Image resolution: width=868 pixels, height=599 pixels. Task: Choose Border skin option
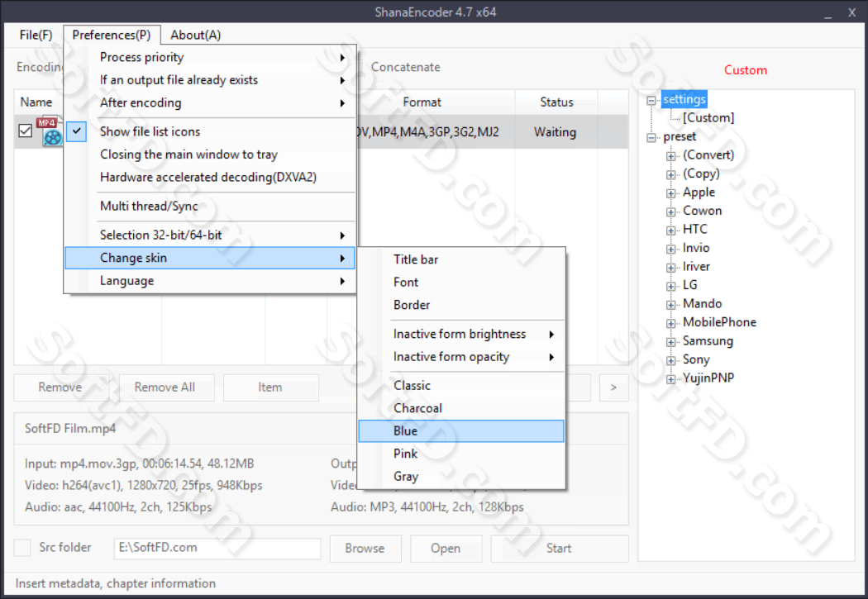461,305
